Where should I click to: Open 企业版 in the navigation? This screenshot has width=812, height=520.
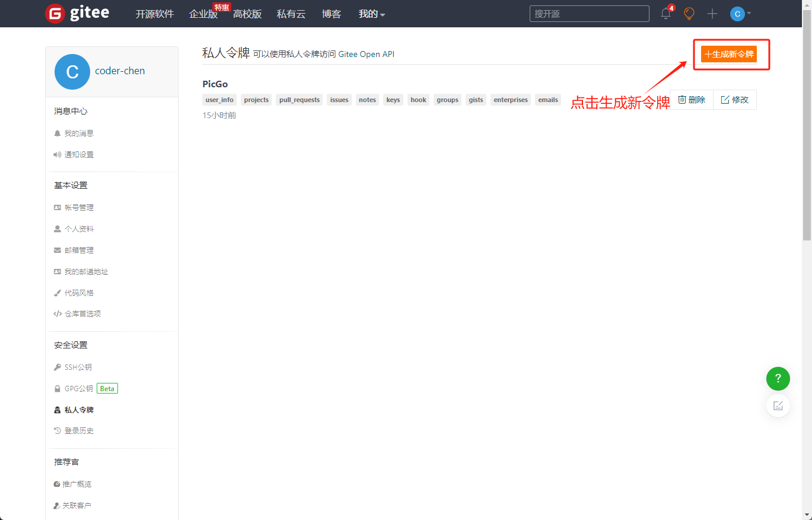pos(203,14)
